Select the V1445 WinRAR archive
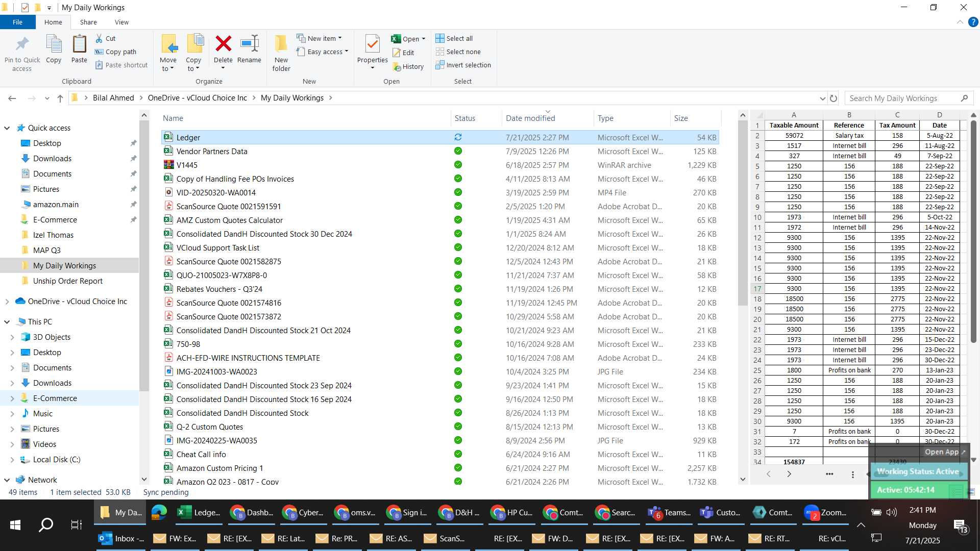This screenshot has height=551, width=980. tap(439, 165)
